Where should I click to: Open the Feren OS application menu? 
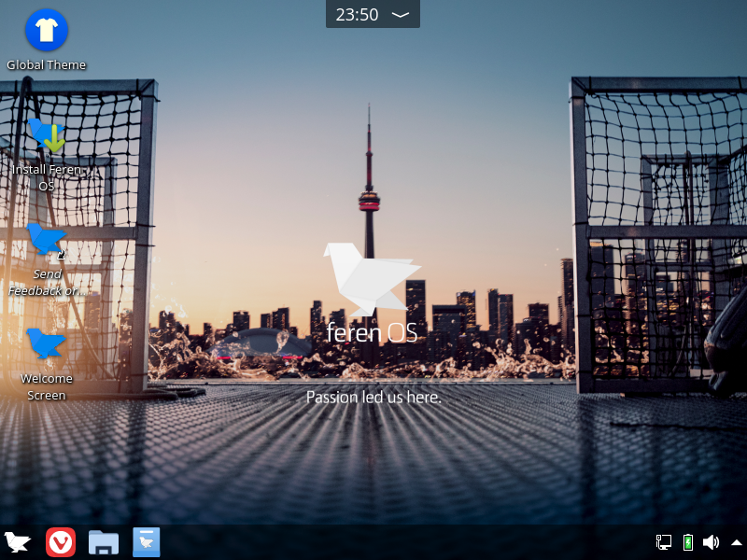18,542
